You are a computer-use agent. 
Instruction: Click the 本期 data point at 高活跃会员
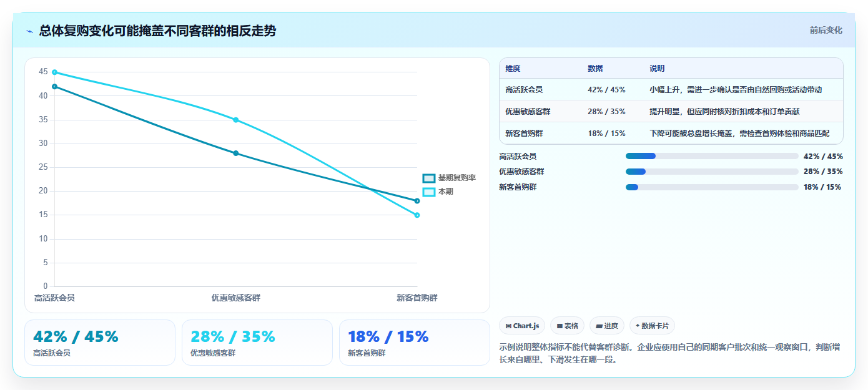pos(55,72)
